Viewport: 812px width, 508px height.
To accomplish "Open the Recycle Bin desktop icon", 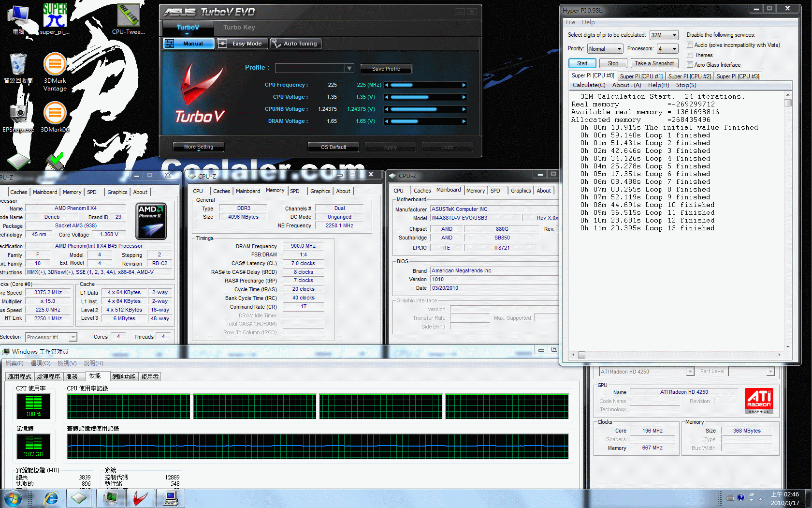I will tap(18, 69).
